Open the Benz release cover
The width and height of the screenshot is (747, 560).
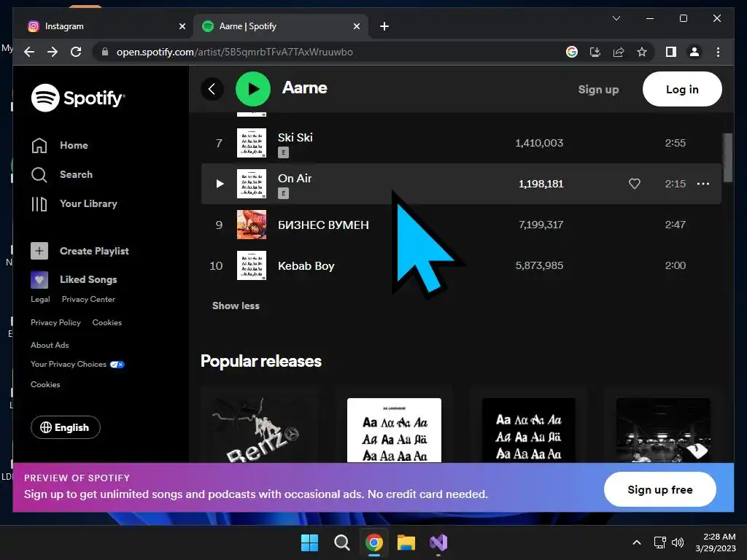tap(260, 430)
